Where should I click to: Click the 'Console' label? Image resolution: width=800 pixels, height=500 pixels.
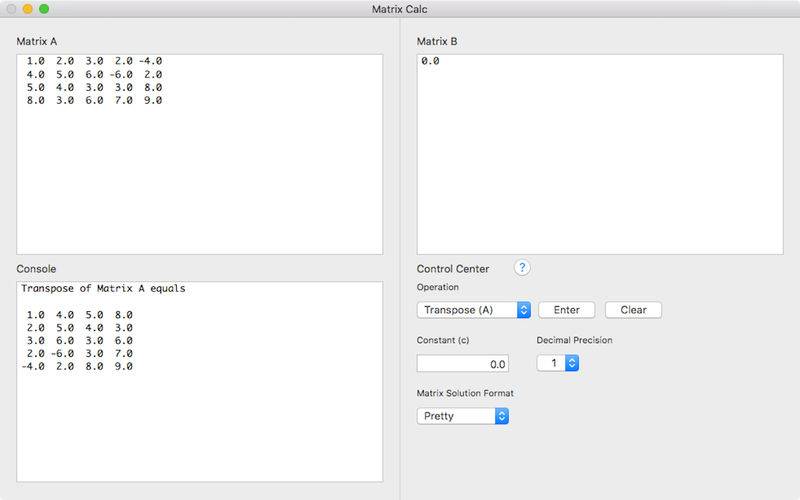click(36, 269)
